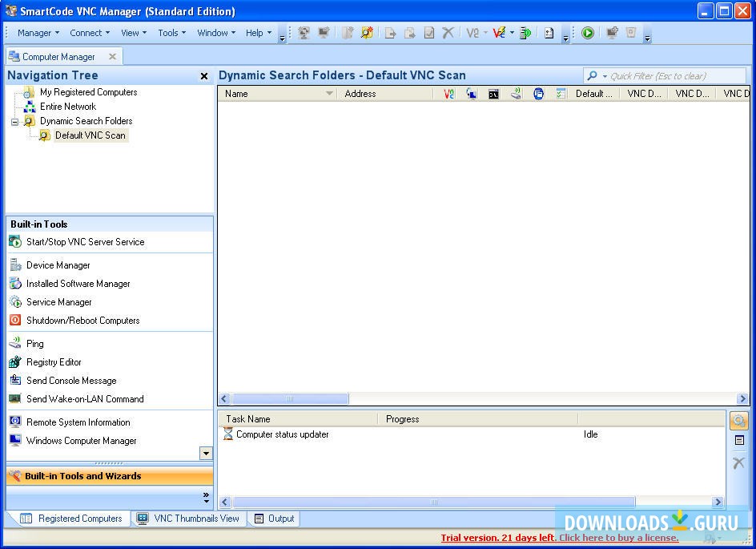Viewport: 756px width, 549px height.
Task: Select the Built-in Tools and Wizards bar
Action: (110, 476)
